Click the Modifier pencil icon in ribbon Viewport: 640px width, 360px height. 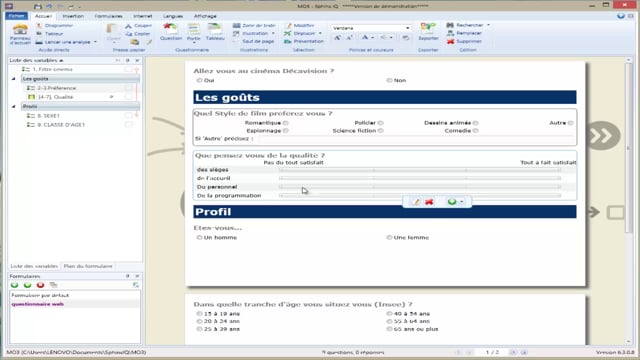coord(288,25)
